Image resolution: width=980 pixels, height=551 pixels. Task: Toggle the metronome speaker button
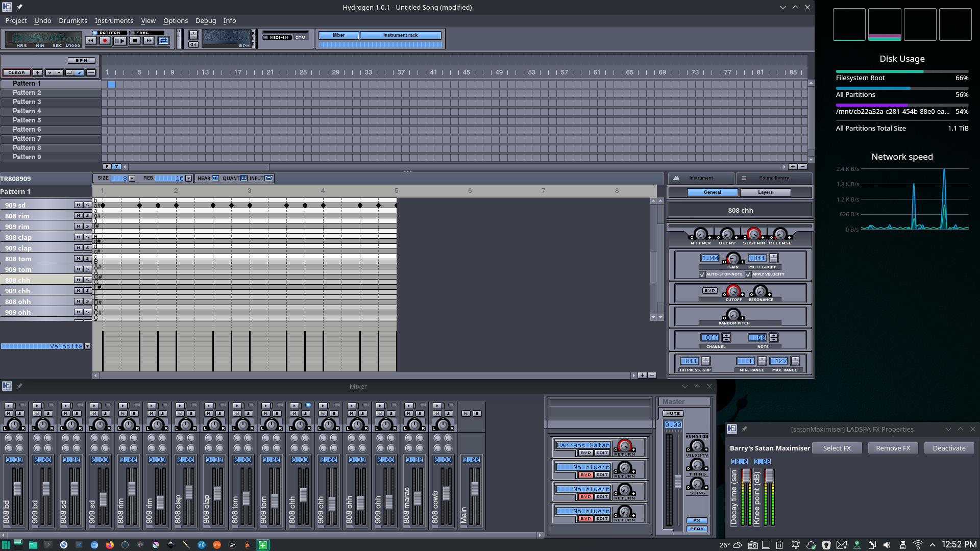pyautogui.click(x=193, y=44)
